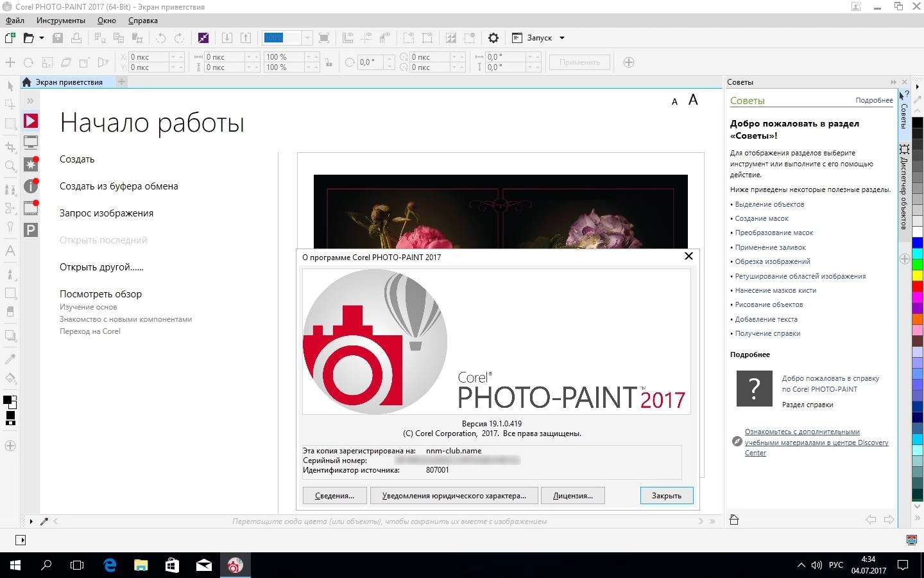924x578 pixels.
Task: Open the Workspace monitor icon
Action: pyautogui.click(x=31, y=143)
